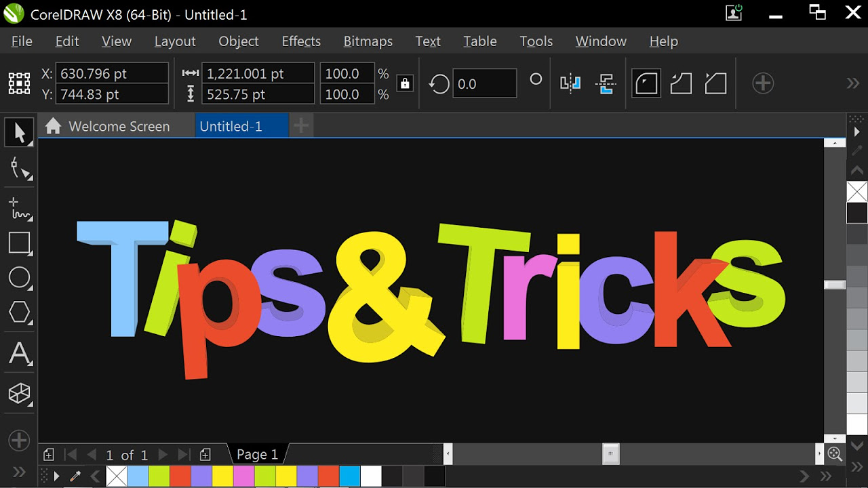Open the Table menu

[480, 41]
